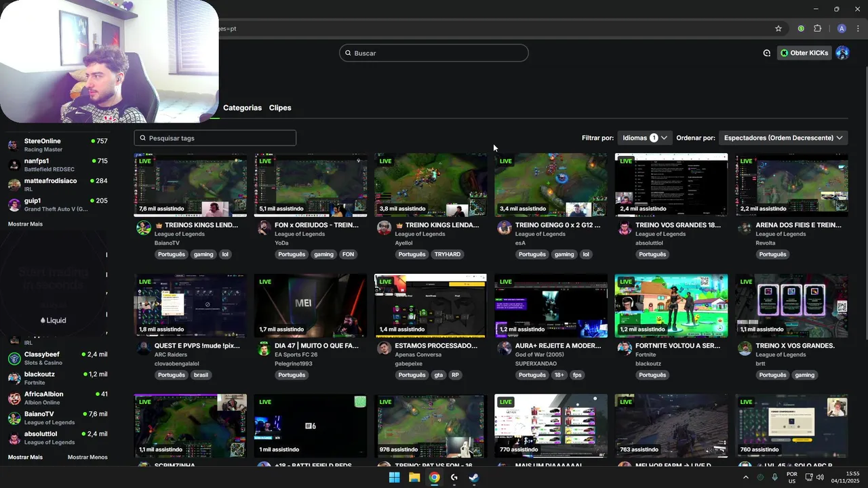
Task: Open Windows Start menu
Action: coord(394,477)
